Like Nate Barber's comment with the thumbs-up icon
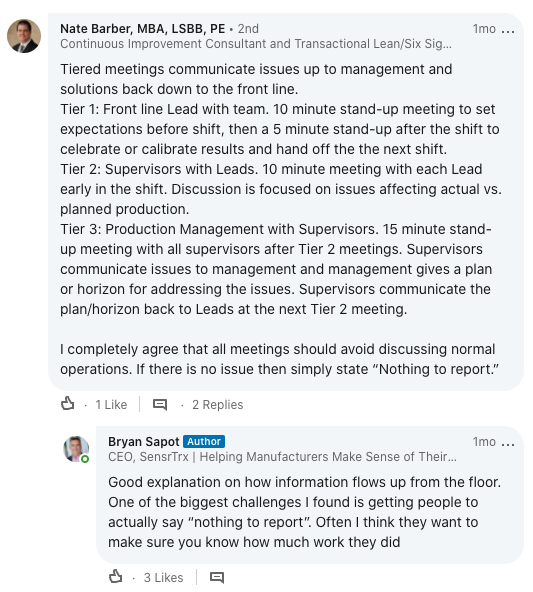533x592 pixels. 68,404
